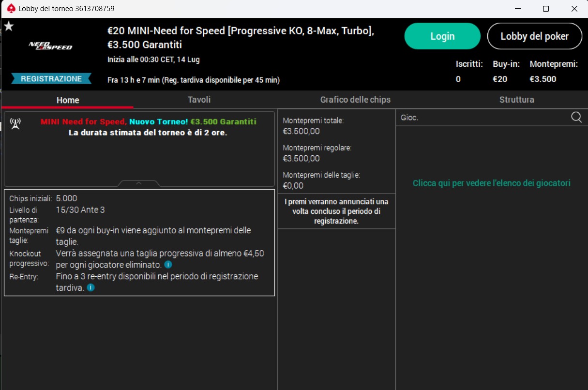Click the 'Knockout progressivo:' label
Viewport: 588px width, 390px height.
click(x=29, y=258)
